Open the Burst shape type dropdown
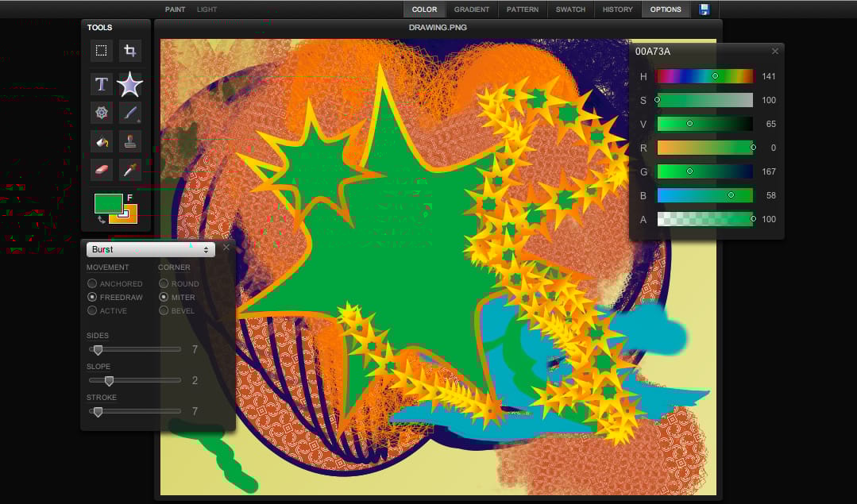 coord(150,249)
